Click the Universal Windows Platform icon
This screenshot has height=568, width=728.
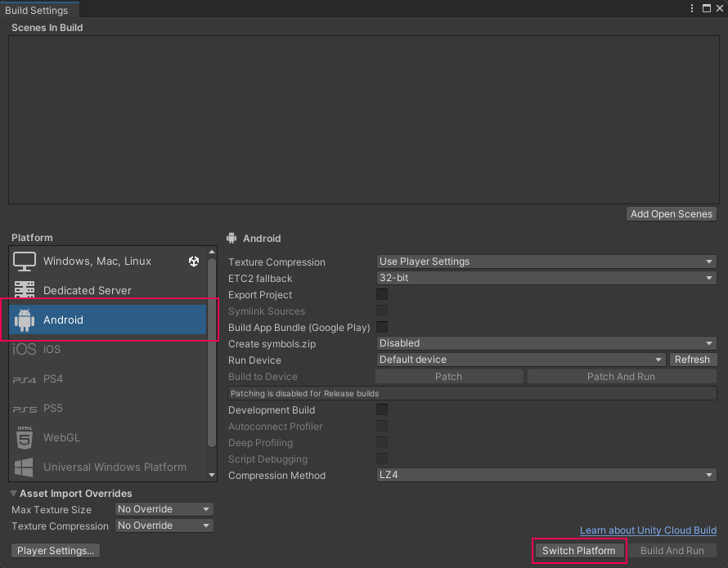[25, 467]
